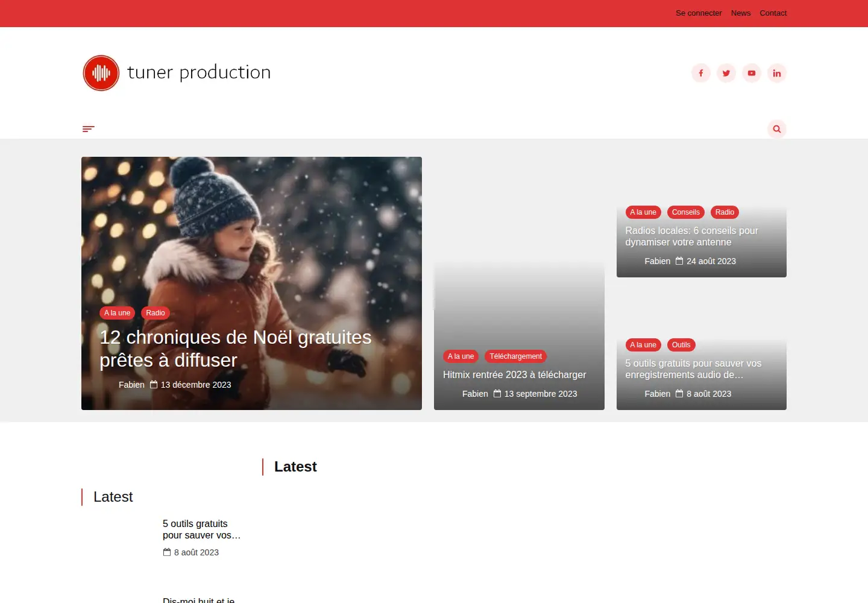Open 'Radios locales: 6 conseils' article
Screen dimensions: 868x603
692,236
